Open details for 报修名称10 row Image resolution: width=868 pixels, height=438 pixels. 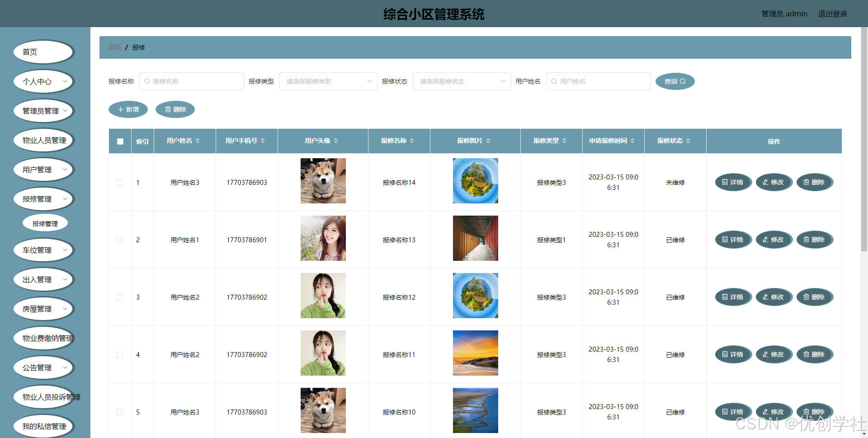click(733, 412)
